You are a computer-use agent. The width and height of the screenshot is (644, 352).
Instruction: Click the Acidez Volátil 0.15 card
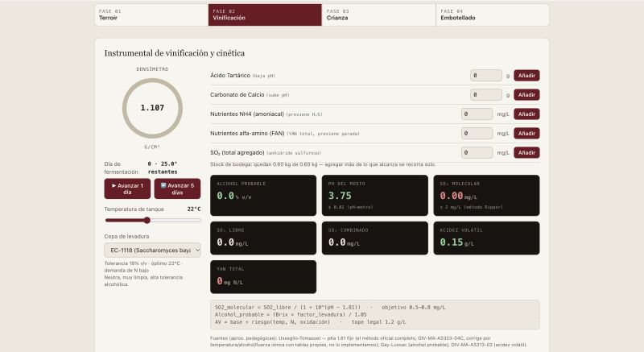point(487,238)
